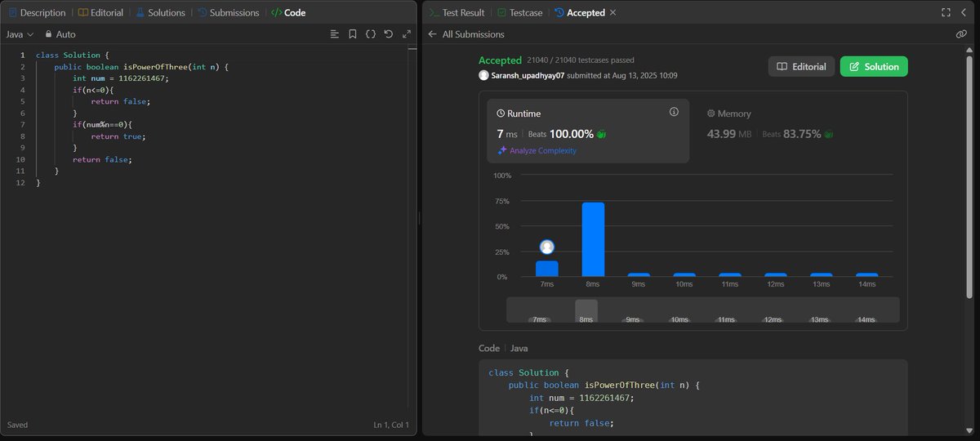980x441 pixels.
Task: Click the 83.75% memory beats value
Action: click(x=802, y=133)
